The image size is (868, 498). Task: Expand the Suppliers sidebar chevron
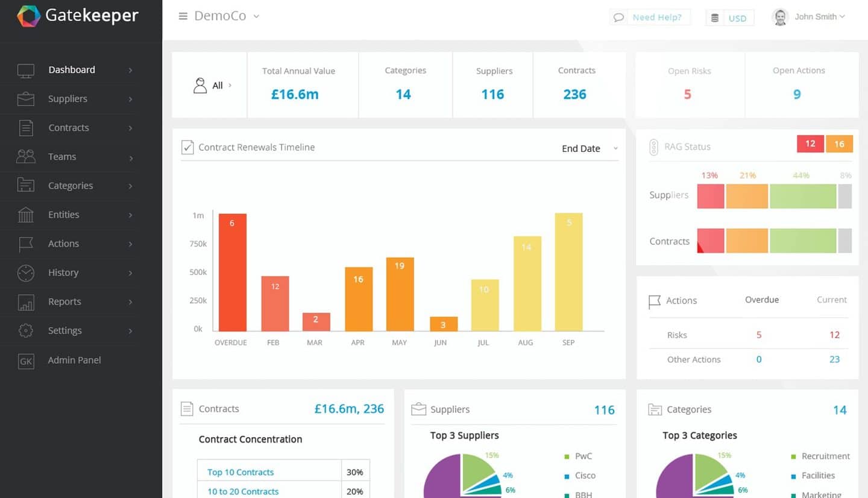pos(130,99)
